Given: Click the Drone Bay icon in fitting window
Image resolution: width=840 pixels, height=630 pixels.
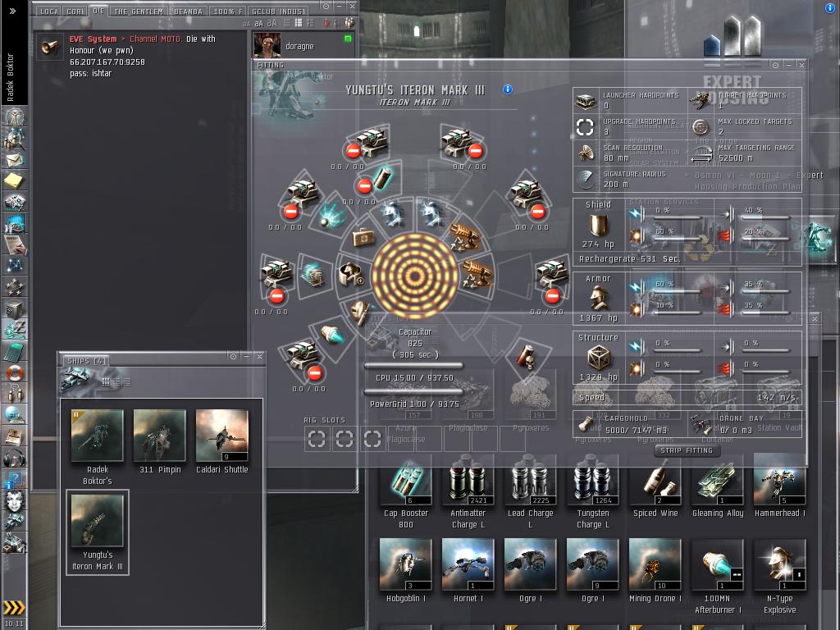Looking at the screenshot, I should 700,424.
